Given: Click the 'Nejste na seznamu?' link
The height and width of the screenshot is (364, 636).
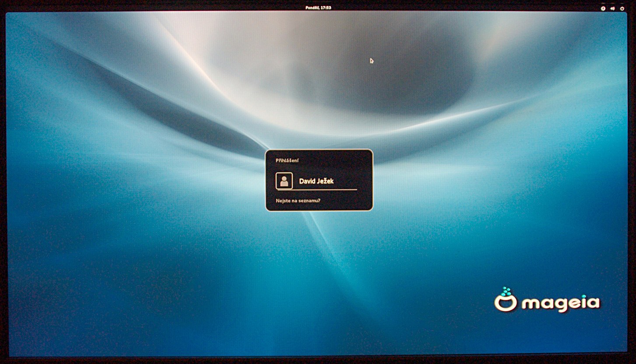Looking at the screenshot, I should [x=298, y=201].
